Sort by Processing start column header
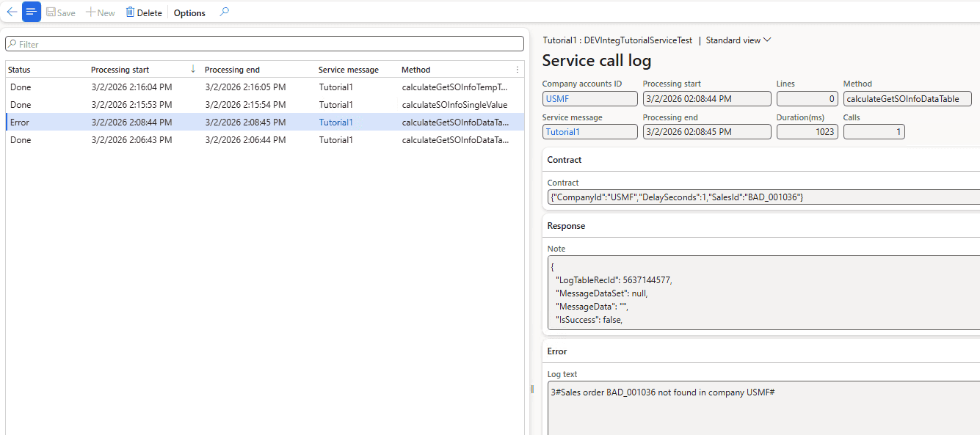This screenshot has width=980, height=435. [x=120, y=70]
